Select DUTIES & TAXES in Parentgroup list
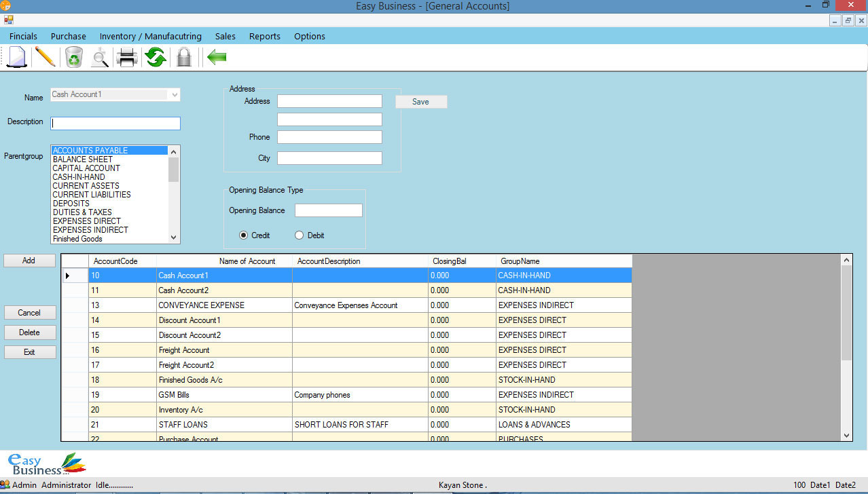This screenshot has width=868, height=494. (x=109, y=212)
